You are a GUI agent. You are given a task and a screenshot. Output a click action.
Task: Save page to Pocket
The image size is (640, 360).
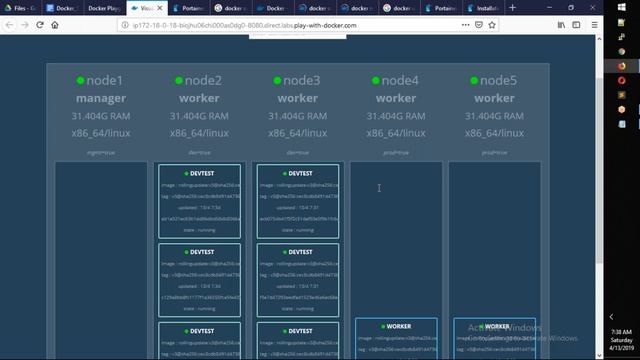pos(479,25)
